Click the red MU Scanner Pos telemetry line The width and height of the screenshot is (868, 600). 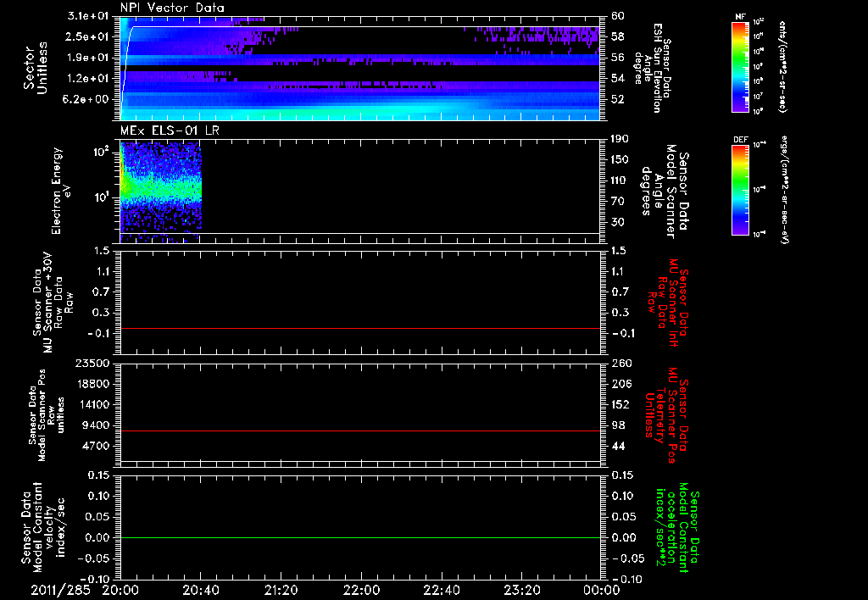359,431
